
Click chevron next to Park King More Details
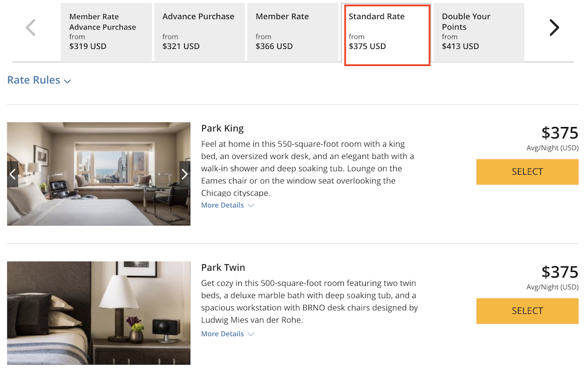click(251, 205)
